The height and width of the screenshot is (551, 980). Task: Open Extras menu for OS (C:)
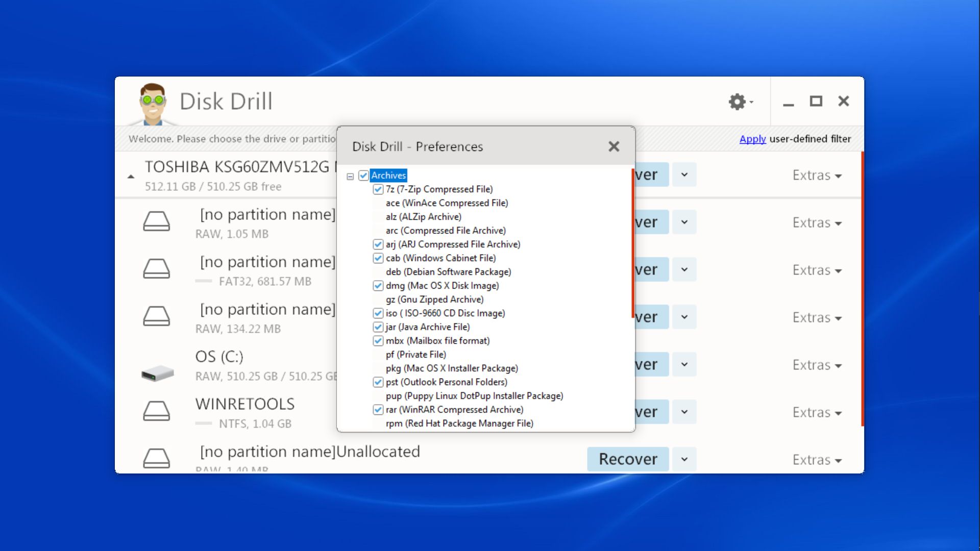[817, 365]
